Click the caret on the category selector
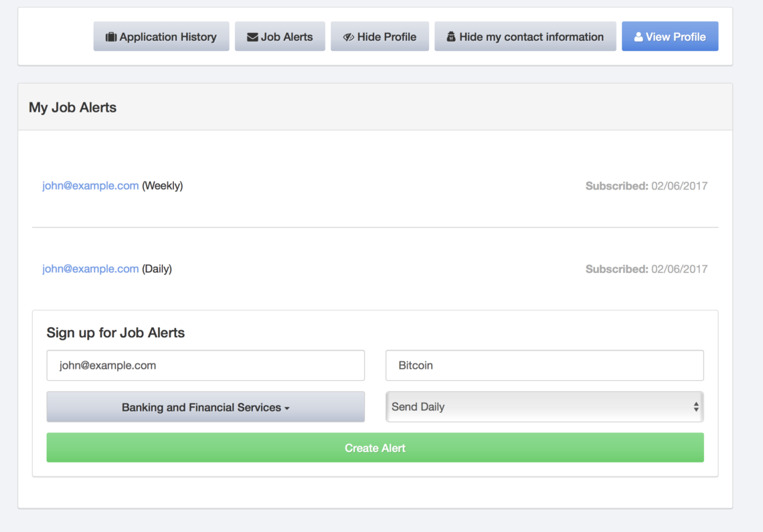Viewport: 763px width, 532px height. pyautogui.click(x=288, y=407)
